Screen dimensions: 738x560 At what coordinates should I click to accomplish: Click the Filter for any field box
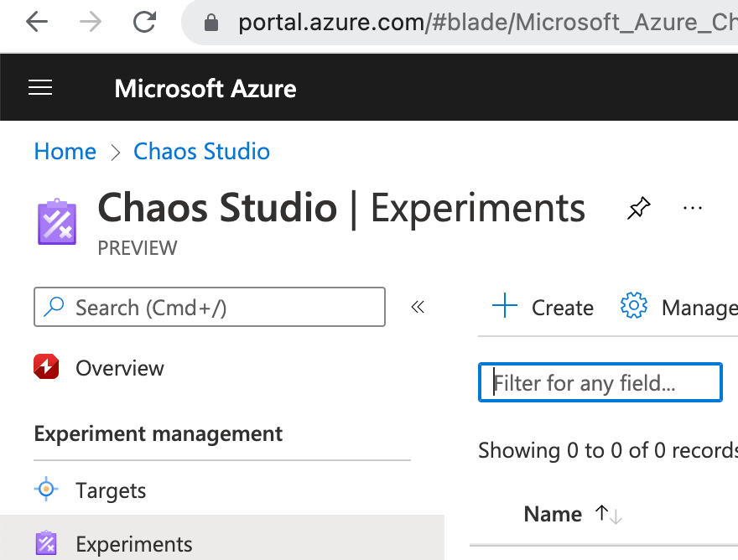click(600, 383)
